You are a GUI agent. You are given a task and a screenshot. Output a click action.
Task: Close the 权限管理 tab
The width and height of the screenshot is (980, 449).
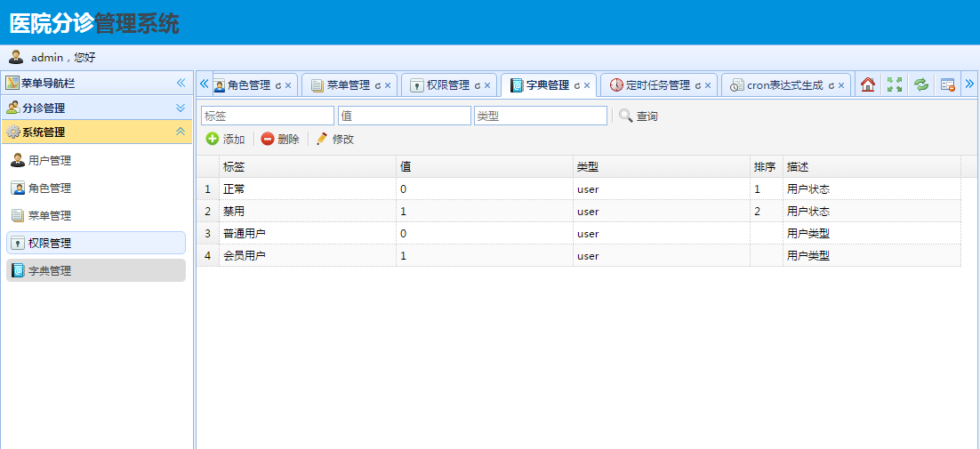[x=486, y=85]
